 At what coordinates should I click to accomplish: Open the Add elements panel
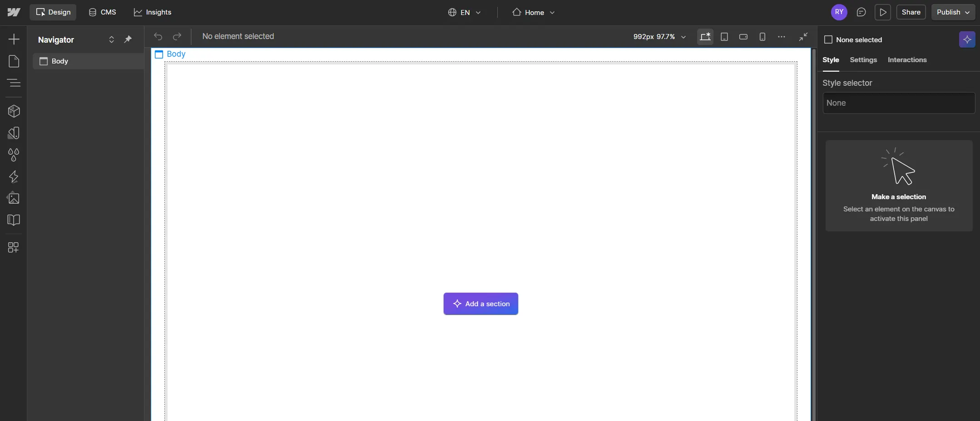tap(14, 39)
